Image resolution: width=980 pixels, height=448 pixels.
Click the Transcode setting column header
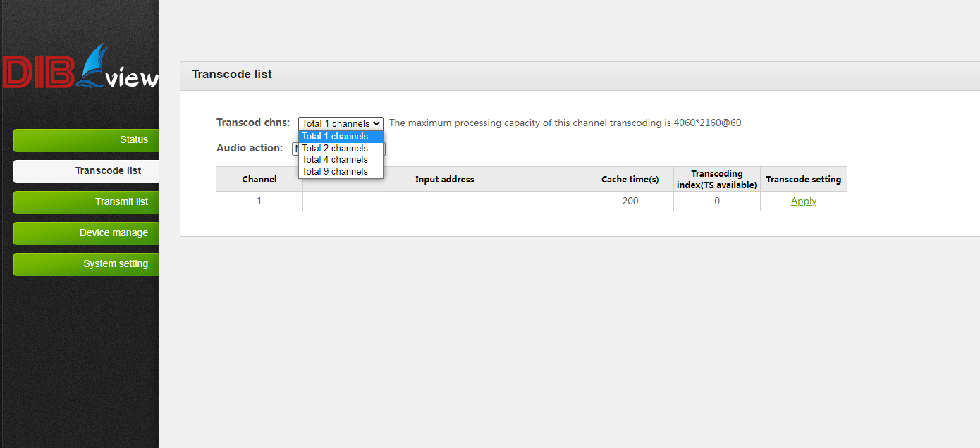[x=803, y=180]
